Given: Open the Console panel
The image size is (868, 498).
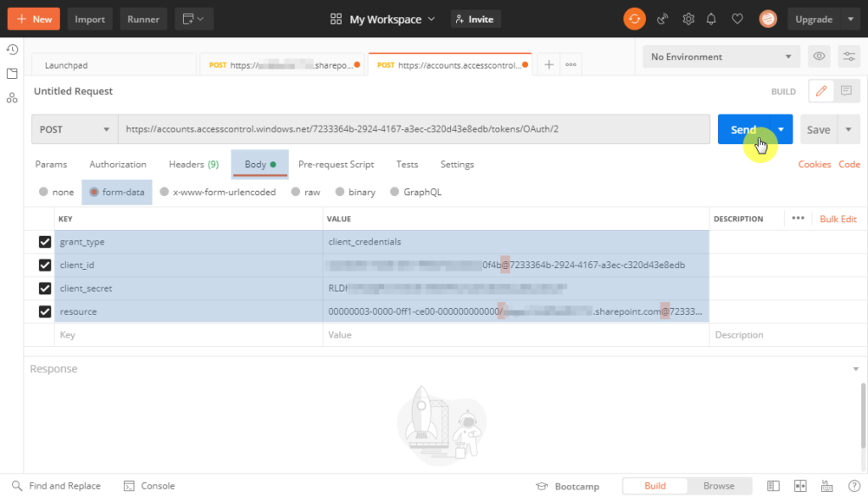Looking at the screenshot, I should point(149,486).
